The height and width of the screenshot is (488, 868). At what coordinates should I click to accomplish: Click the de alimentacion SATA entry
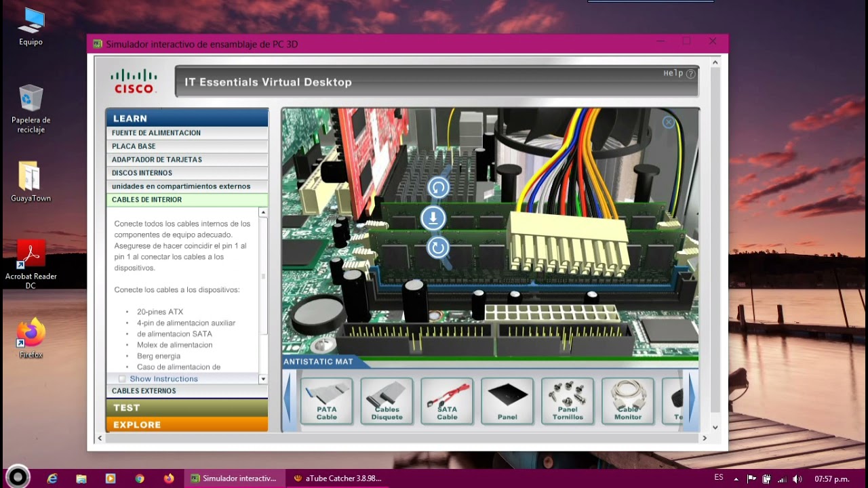[x=174, y=334]
